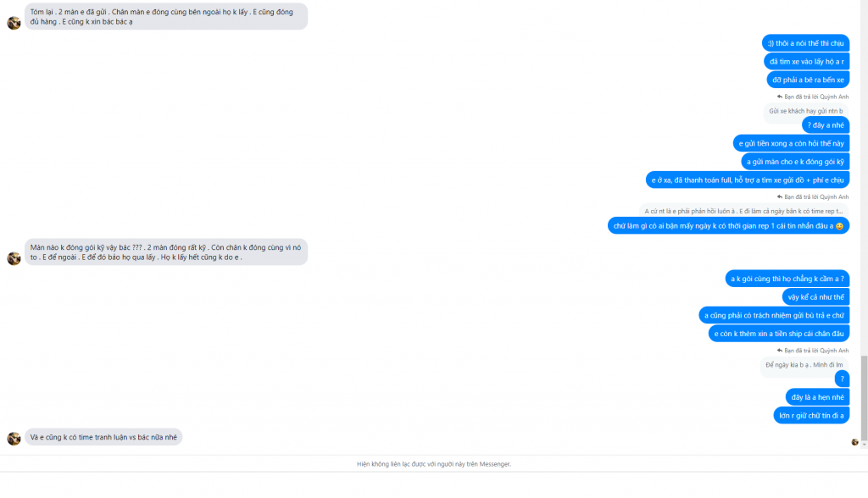Screen dimensions: 868x498
Task: Click the blue "?" message bubble
Action: tap(842, 379)
